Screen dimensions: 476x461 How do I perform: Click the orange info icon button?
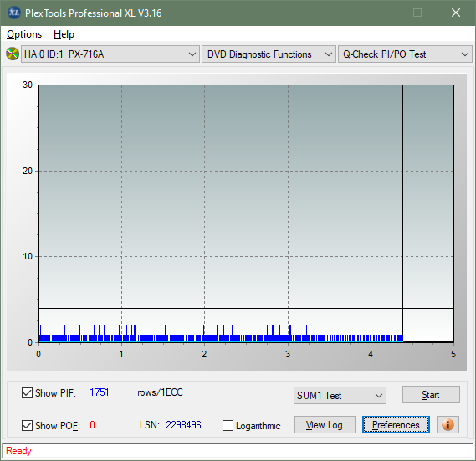(x=448, y=424)
